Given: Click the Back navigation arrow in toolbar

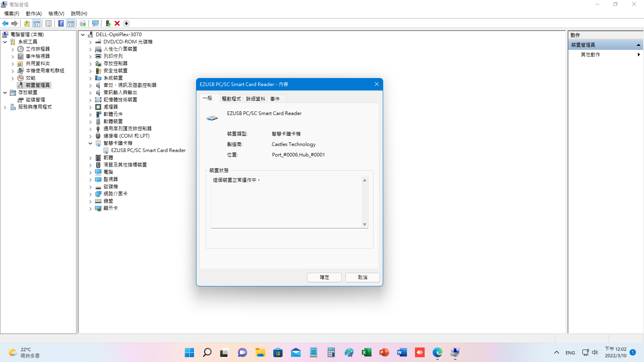Looking at the screenshot, I should (x=5, y=23).
